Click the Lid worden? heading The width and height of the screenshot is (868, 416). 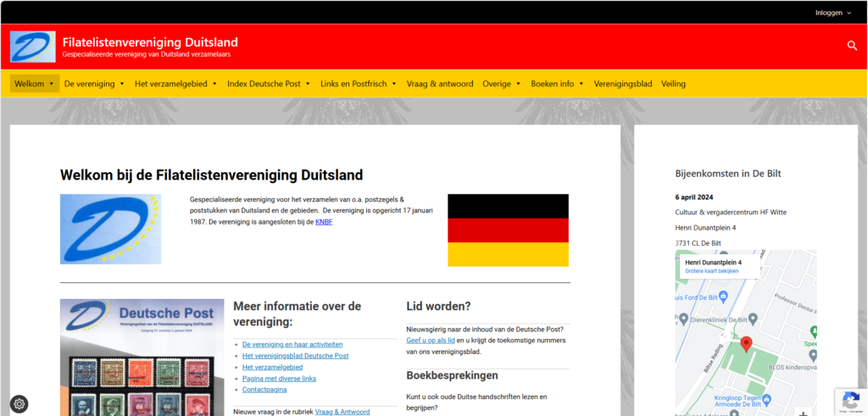coord(438,306)
